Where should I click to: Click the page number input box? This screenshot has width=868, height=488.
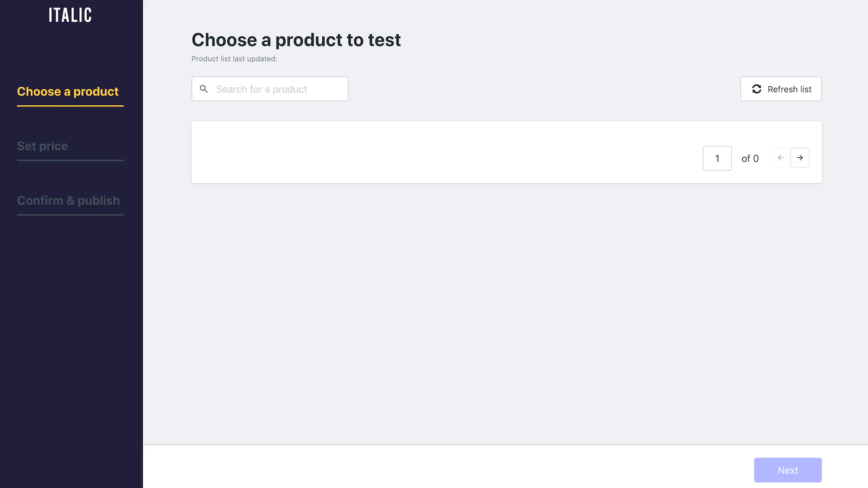717,158
